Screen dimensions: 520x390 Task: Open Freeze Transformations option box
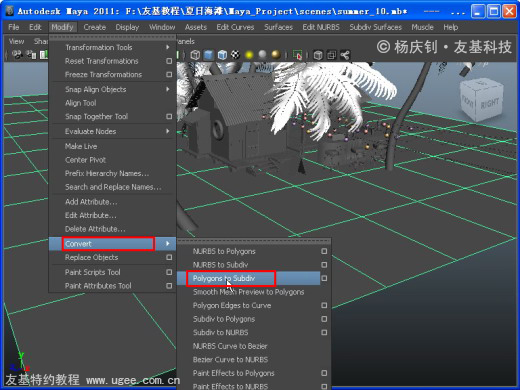[169, 74]
